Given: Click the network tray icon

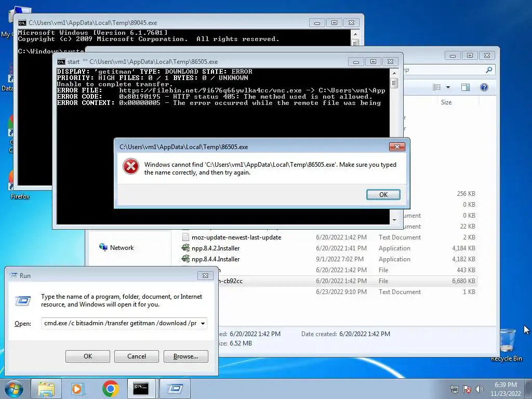Looking at the screenshot, I should pyautogui.click(x=454, y=389).
